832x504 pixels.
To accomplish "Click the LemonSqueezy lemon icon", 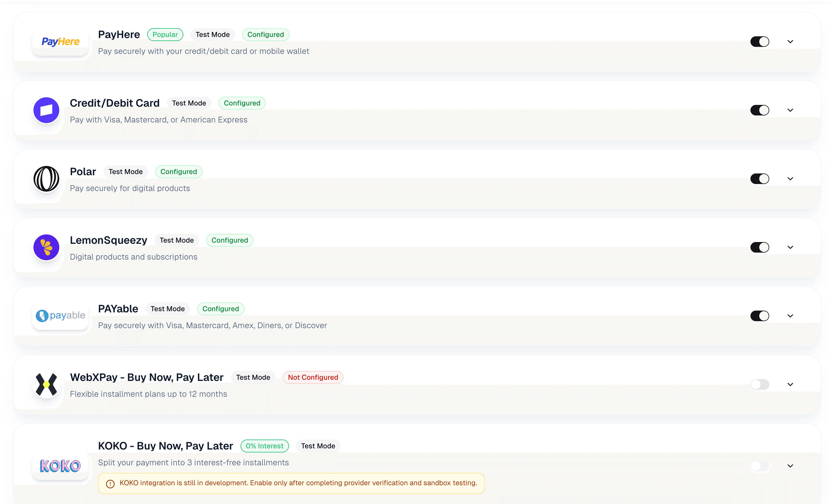I will (46, 247).
